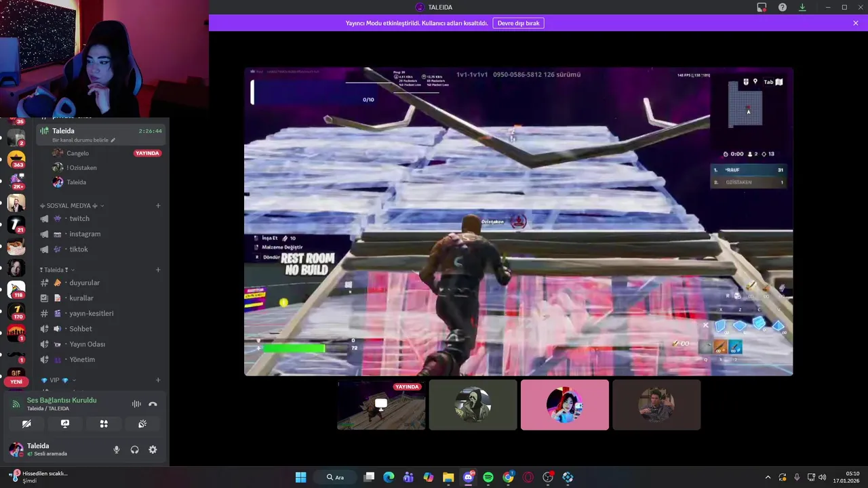
Task: Add a channel to SOSYAL MEDYA category
Action: pyautogui.click(x=158, y=205)
